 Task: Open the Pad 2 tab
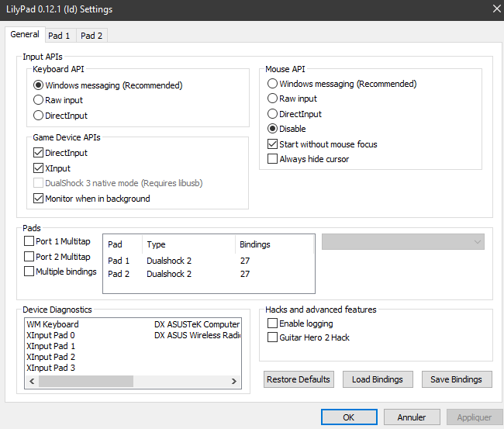pos(91,36)
